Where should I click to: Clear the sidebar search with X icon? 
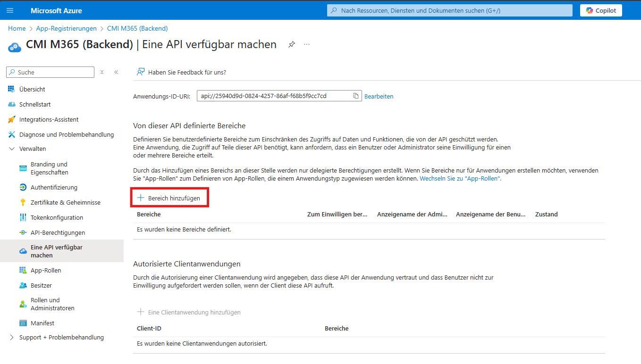coord(102,72)
